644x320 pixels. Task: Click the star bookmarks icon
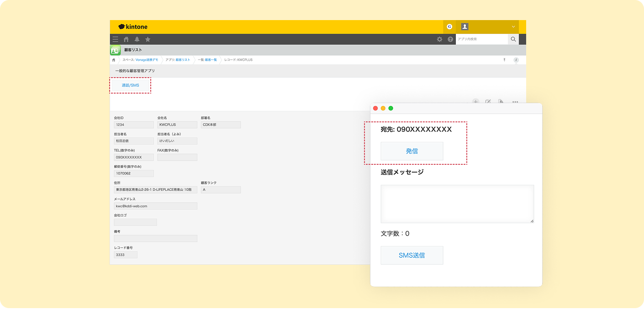click(148, 39)
